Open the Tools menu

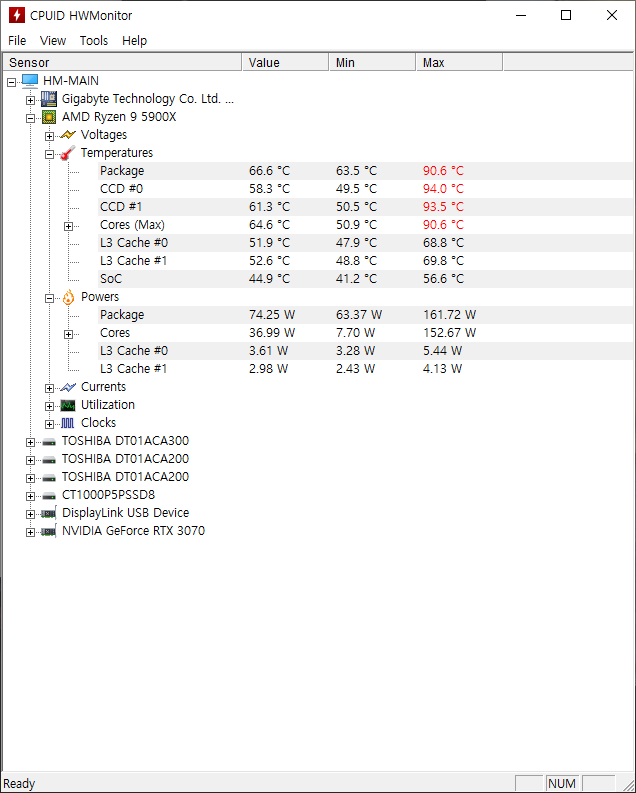click(94, 41)
